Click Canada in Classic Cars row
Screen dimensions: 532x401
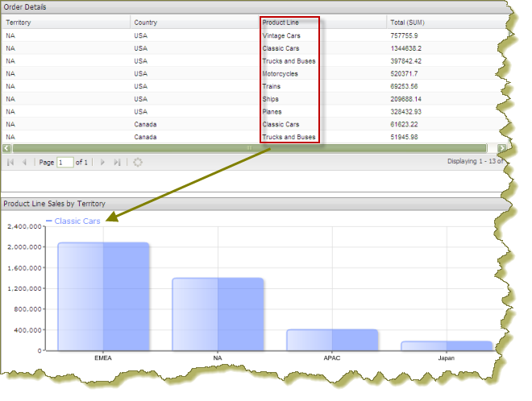[145, 124]
